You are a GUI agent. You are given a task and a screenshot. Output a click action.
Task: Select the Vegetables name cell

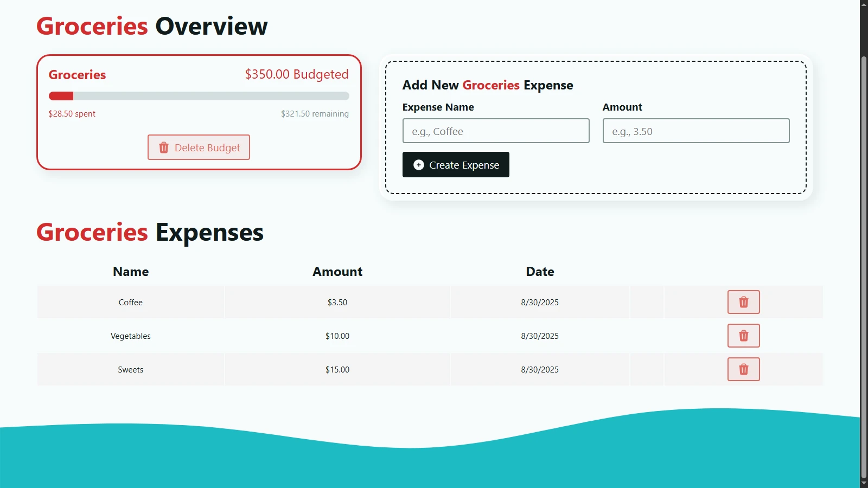click(131, 336)
